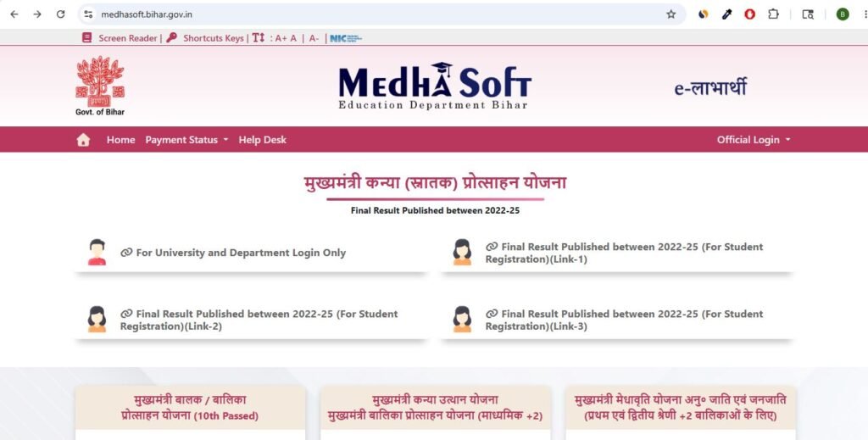Click the male avatar beside University Login
This screenshot has width=868, height=440.
pos(97,253)
